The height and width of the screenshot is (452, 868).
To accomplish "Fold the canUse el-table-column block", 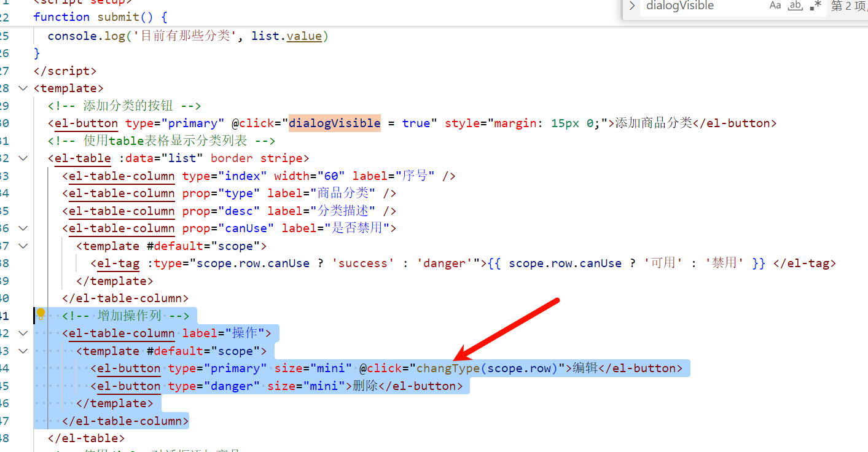I will pos(23,228).
